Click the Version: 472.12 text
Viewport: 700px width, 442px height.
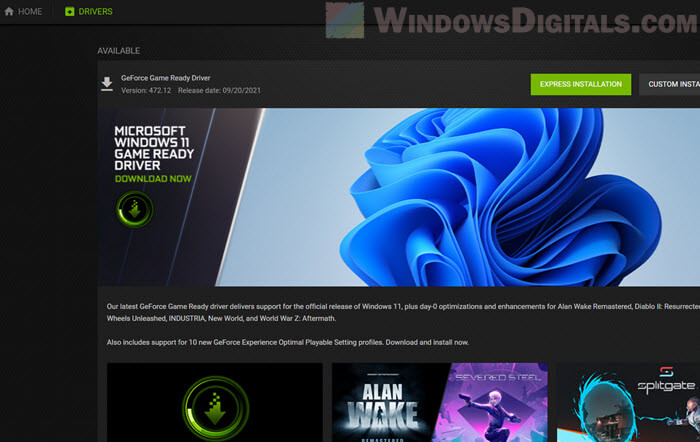146,91
